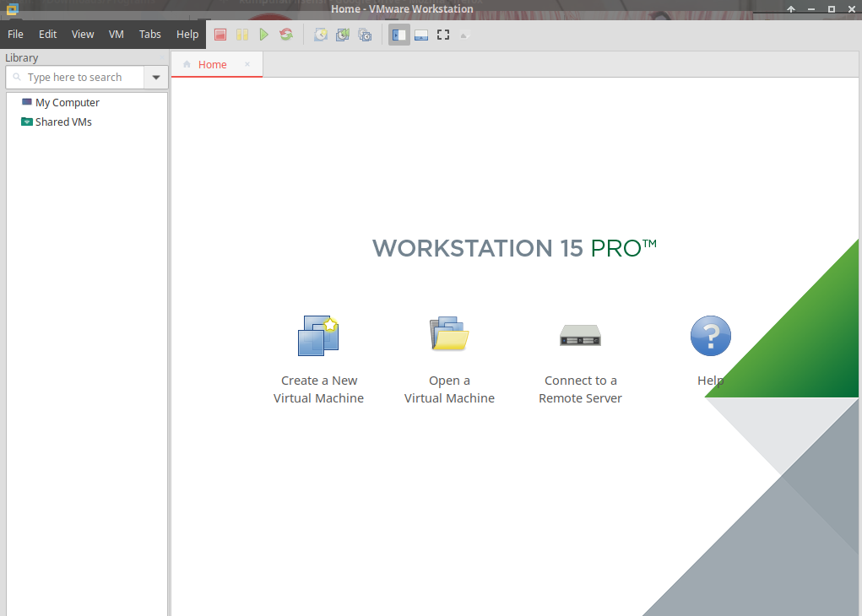Click the My Computer monitor icon

(26, 102)
